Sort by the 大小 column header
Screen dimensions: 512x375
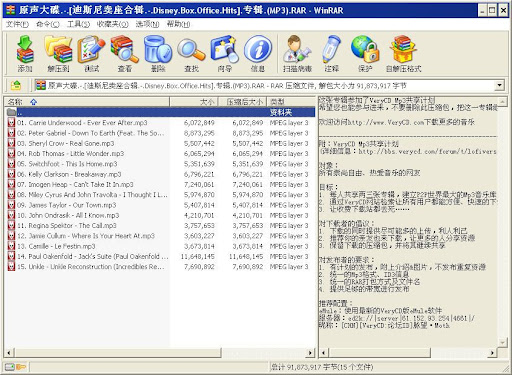194,102
